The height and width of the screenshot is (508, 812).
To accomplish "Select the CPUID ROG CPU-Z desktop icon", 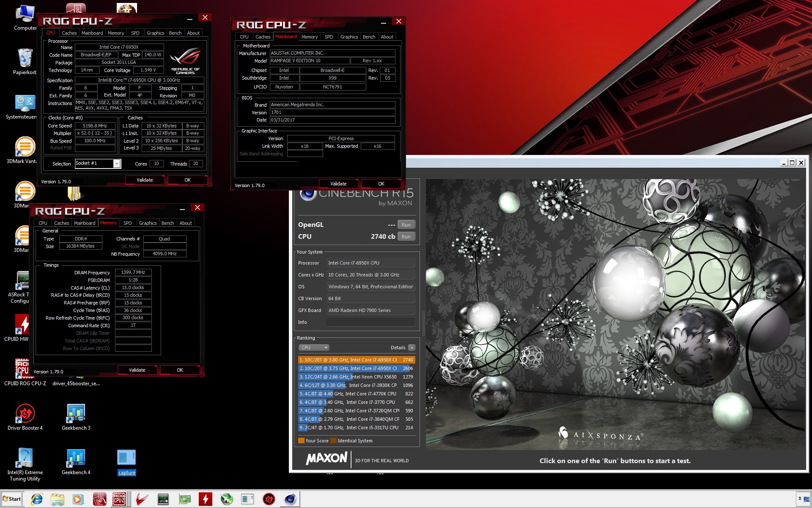I will [25, 373].
